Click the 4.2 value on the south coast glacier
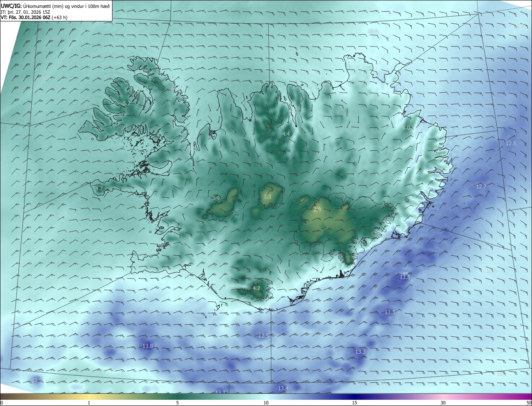The height and width of the screenshot is (406, 532). (x=256, y=288)
